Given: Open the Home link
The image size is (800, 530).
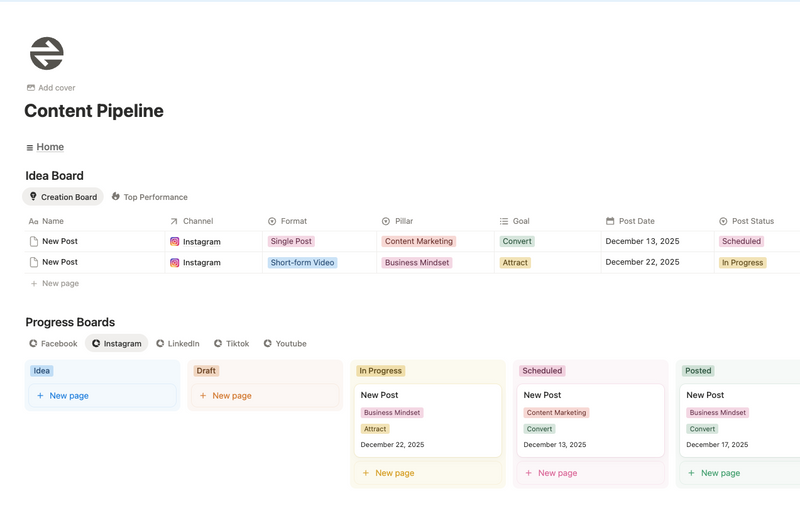Looking at the screenshot, I should point(50,147).
